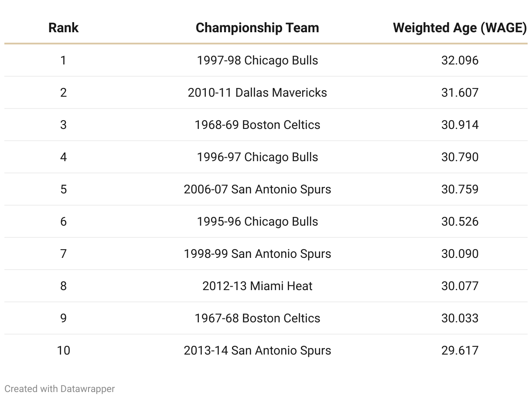Select the 31.607 WAGE value

460,92
